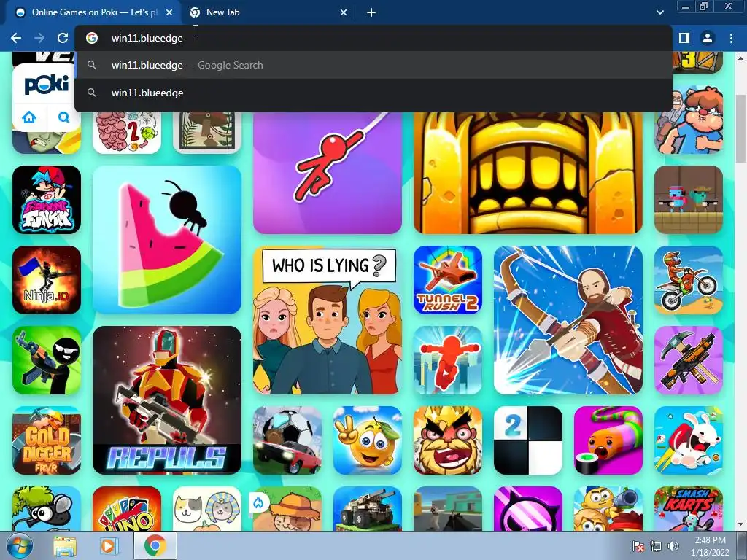Screen dimensions: 747x560
Task: Launch the piano tiles 2 game
Action: [528, 440]
